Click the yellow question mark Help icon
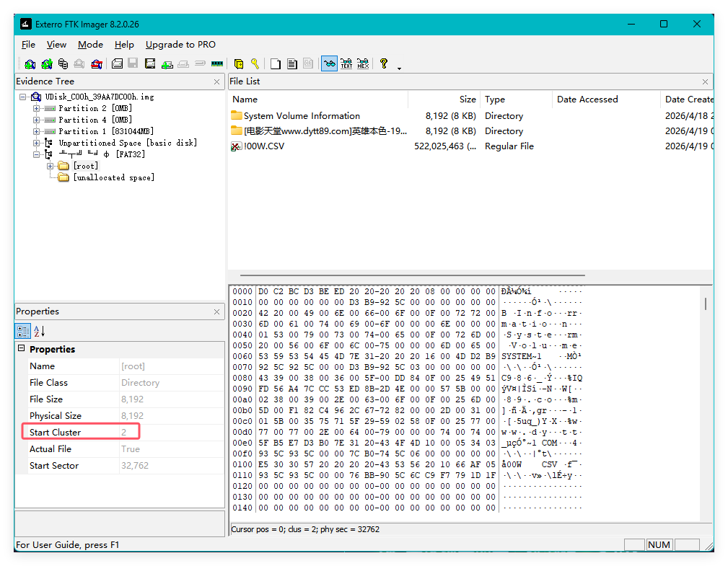The width and height of the screenshot is (728, 566). point(384,63)
